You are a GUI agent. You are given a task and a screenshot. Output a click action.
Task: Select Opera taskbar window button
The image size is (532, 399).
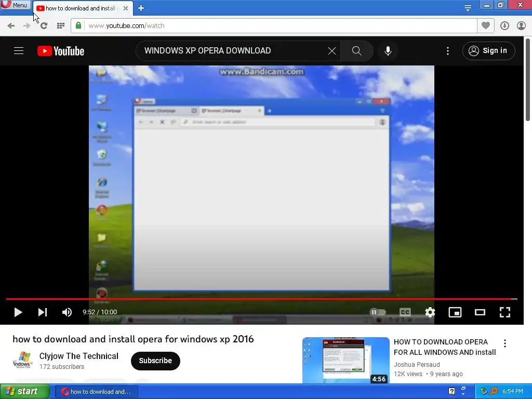tap(96, 392)
